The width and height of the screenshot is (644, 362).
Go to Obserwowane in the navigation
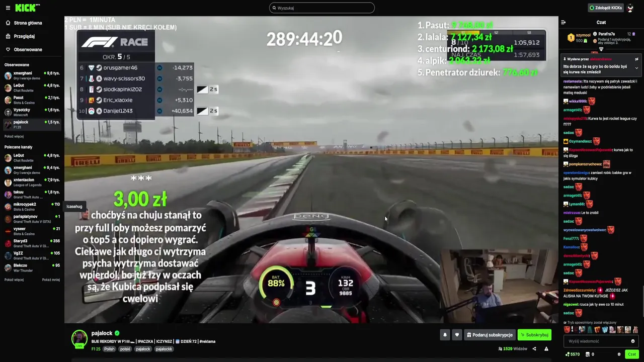(28, 49)
